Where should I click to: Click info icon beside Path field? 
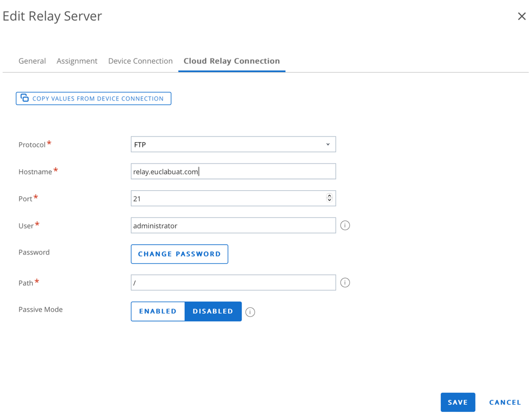[345, 283]
